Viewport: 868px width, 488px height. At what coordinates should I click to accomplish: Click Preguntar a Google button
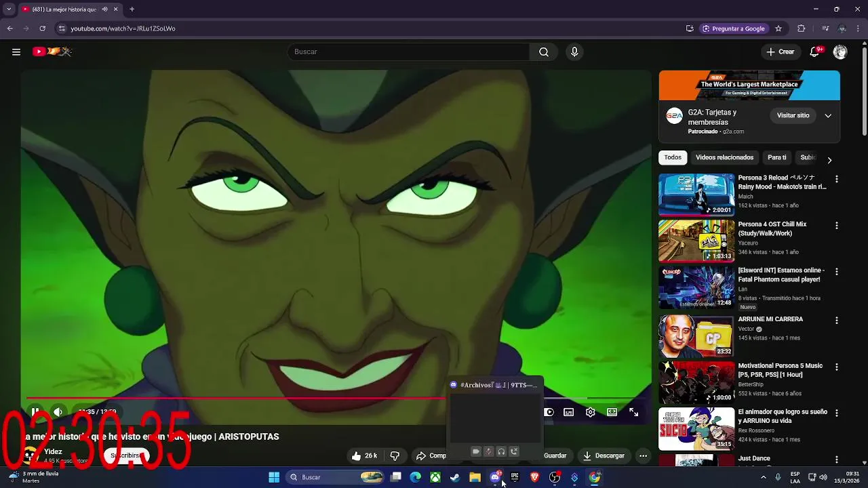pos(733,28)
